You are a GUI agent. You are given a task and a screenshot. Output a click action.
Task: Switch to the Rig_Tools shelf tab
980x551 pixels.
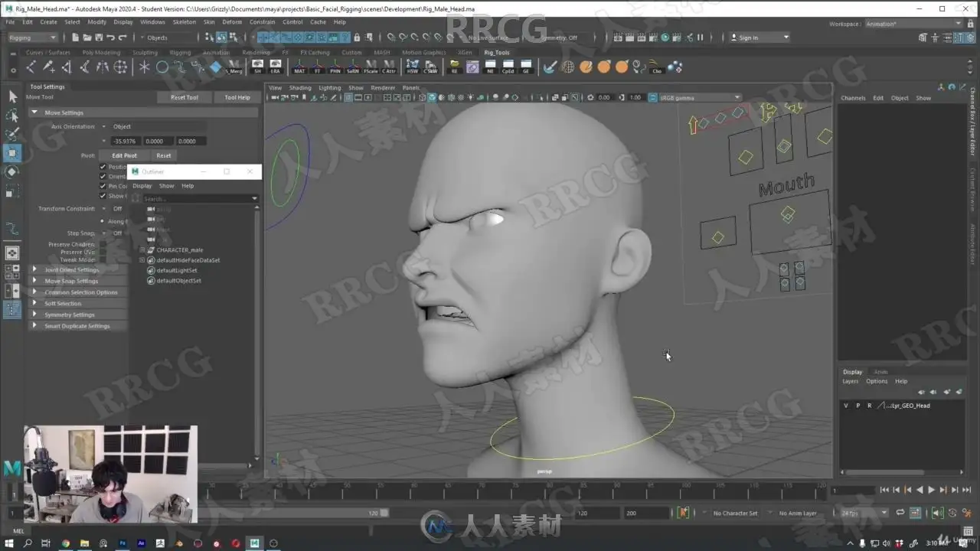click(x=496, y=53)
